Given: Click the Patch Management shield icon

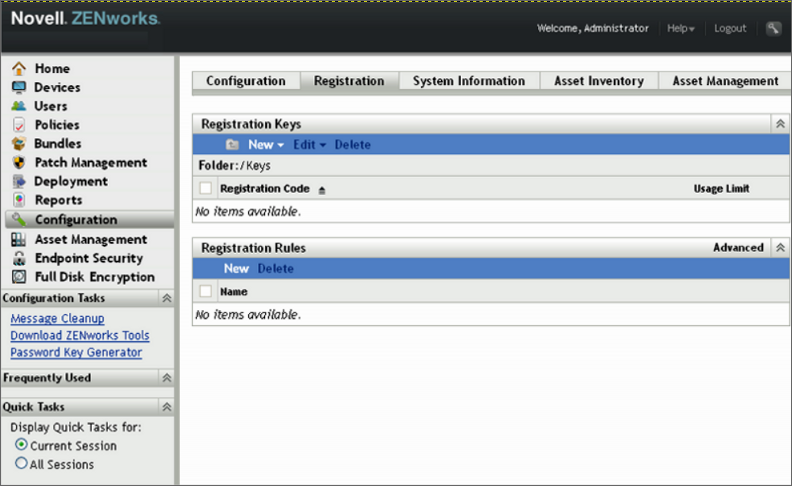Looking at the screenshot, I should 19,162.
